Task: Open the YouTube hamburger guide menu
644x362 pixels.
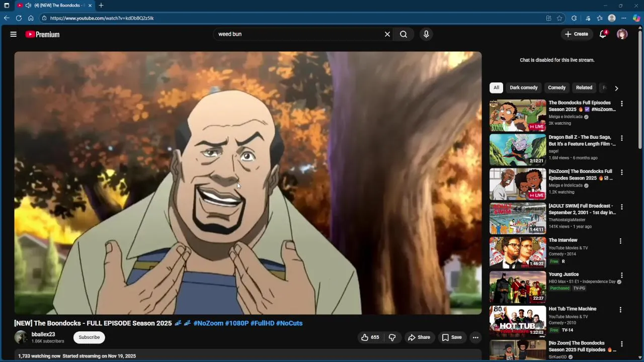Action: 14,34
